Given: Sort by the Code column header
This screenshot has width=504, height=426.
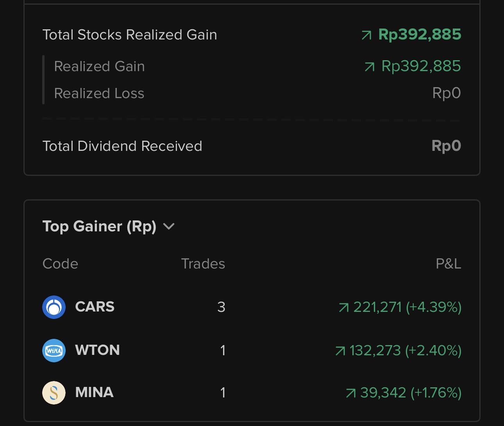Looking at the screenshot, I should pyautogui.click(x=60, y=264).
